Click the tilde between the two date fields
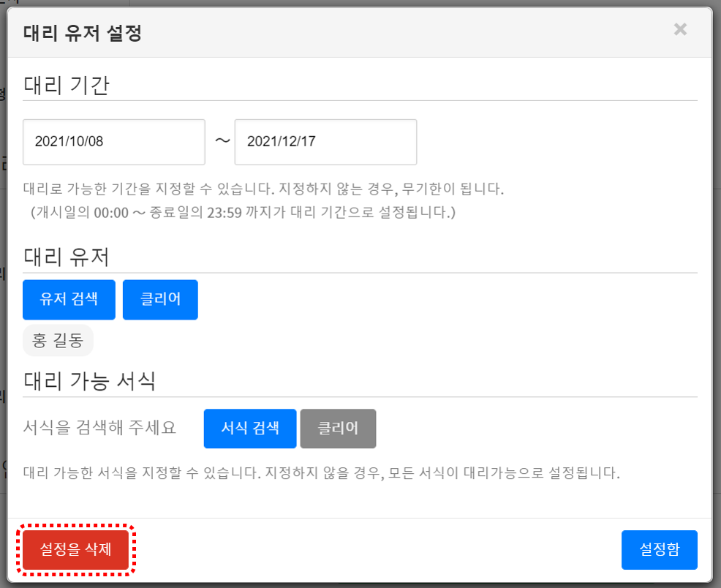This screenshot has width=721, height=588. (222, 141)
